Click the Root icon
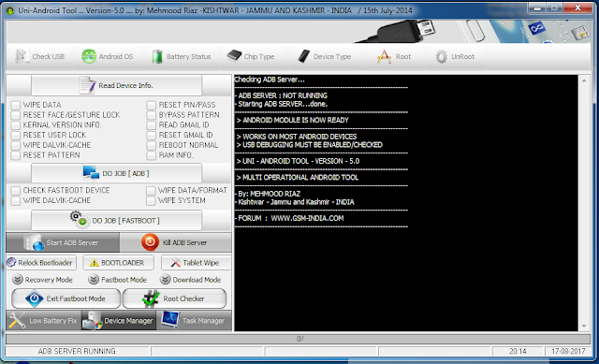 (384, 56)
